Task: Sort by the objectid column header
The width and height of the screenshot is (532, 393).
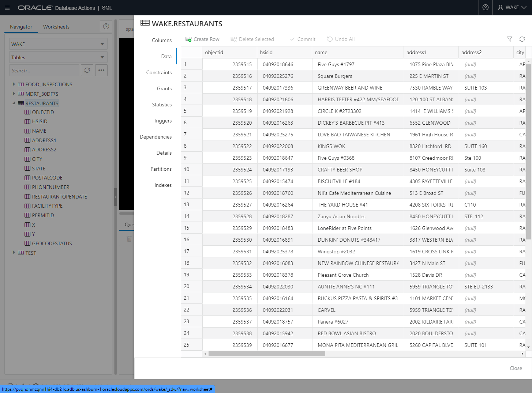Action: [x=229, y=52]
